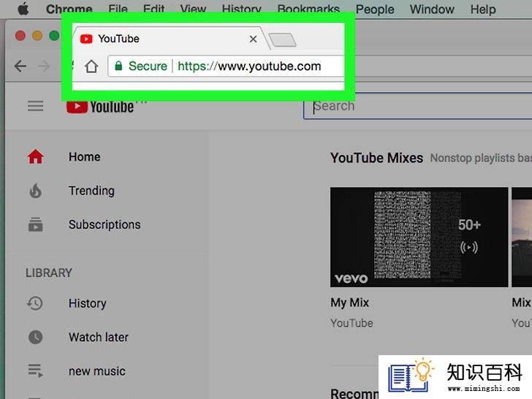532x399 pixels.
Task: Open the Bookmarks menu
Action: [x=308, y=9]
